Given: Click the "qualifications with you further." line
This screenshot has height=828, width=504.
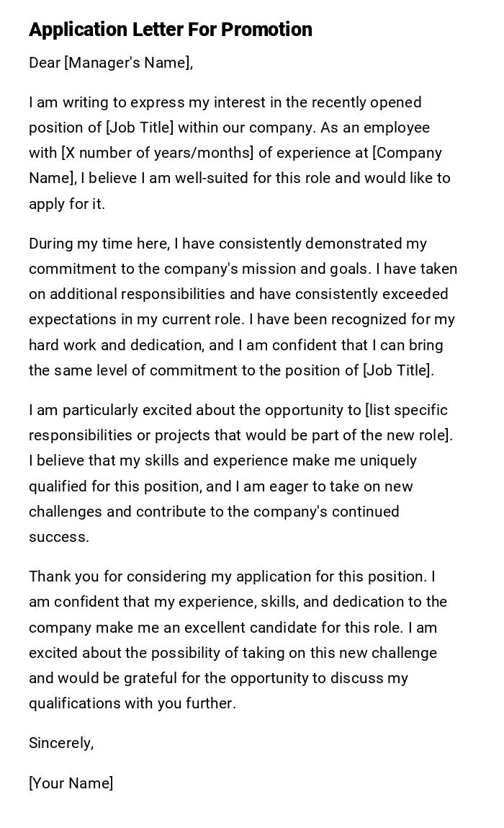Looking at the screenshot, I should point(132,703).
